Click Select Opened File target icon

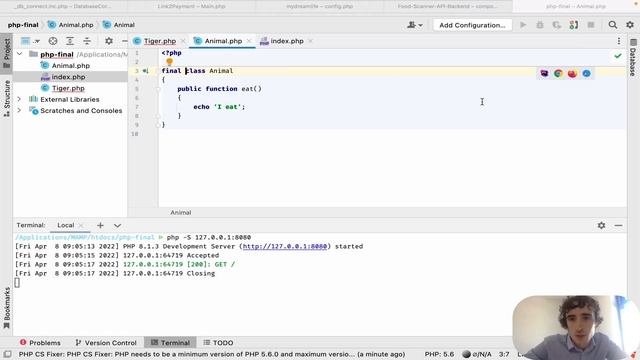53,41
